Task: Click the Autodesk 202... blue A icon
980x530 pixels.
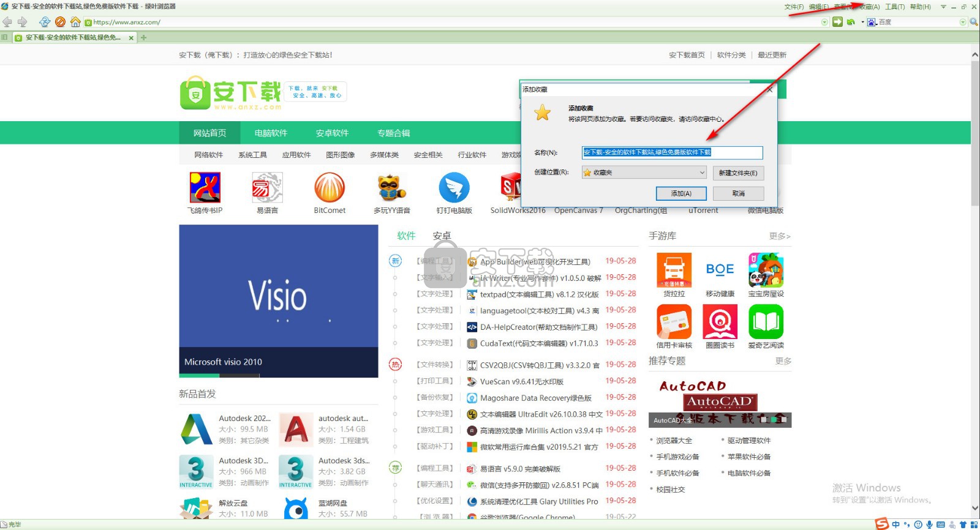Action: tap(197, 429)
